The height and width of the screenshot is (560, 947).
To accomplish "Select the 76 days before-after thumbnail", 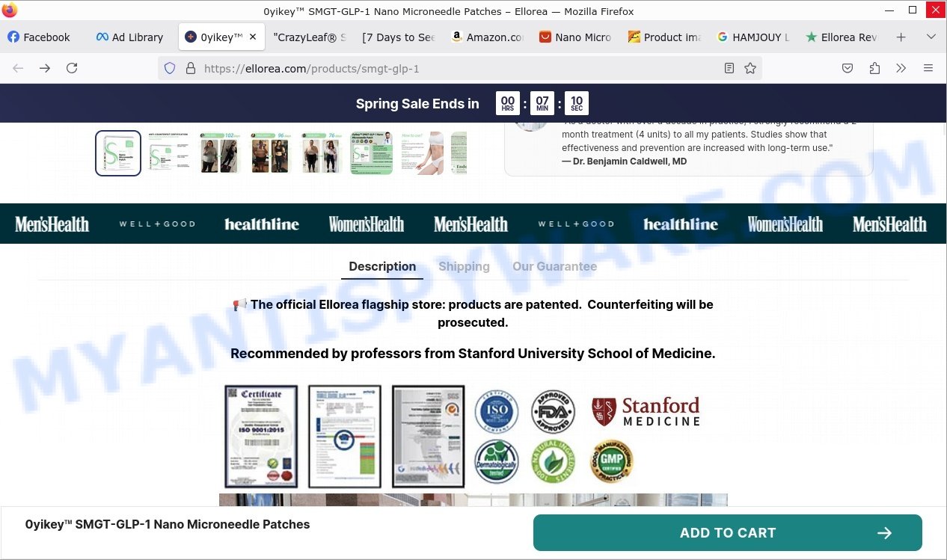I will point(322,153).
